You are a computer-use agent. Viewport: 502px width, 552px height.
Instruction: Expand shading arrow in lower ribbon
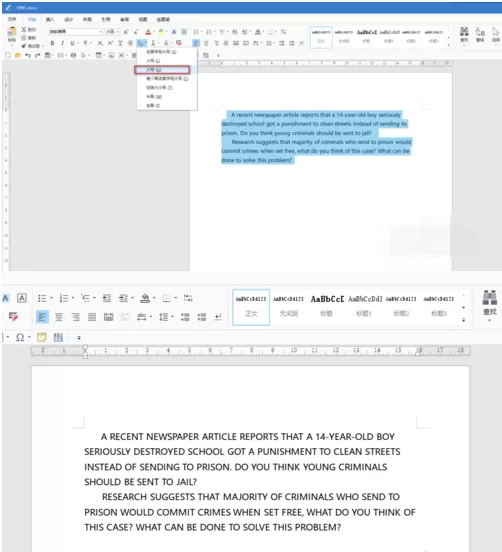click(154, 298)
